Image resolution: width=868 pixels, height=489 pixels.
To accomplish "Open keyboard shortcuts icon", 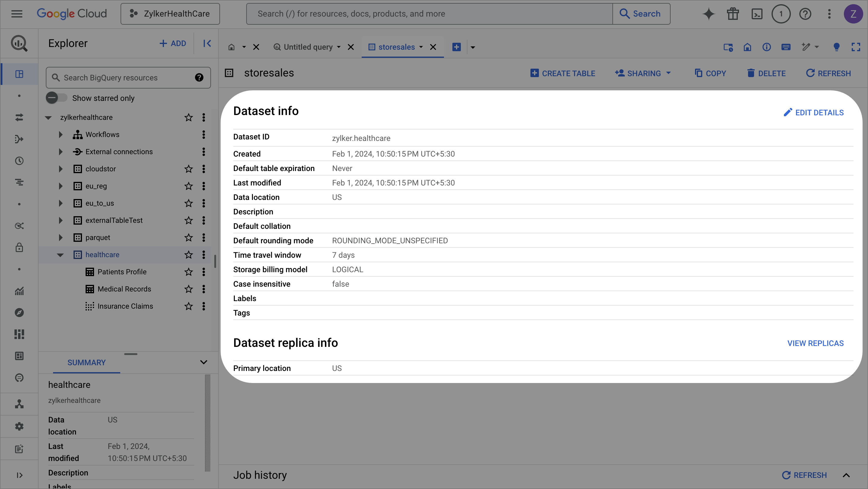I will click(x=786, y=47).
